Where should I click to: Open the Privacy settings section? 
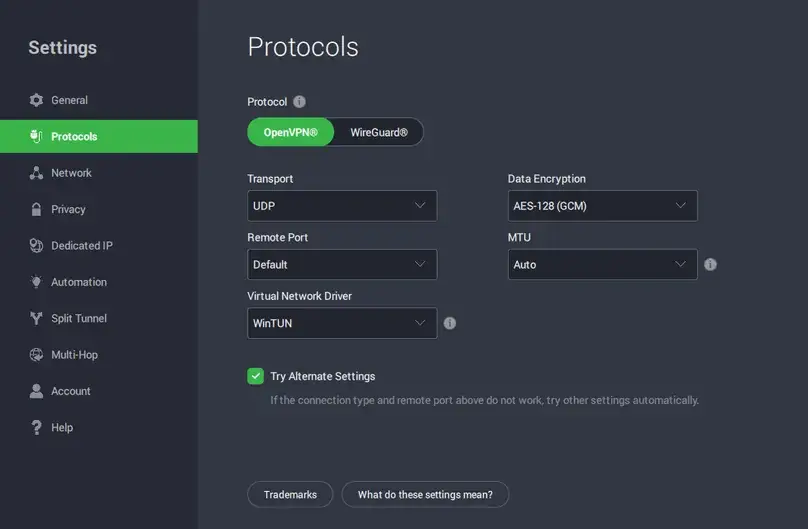coord(99,209)
